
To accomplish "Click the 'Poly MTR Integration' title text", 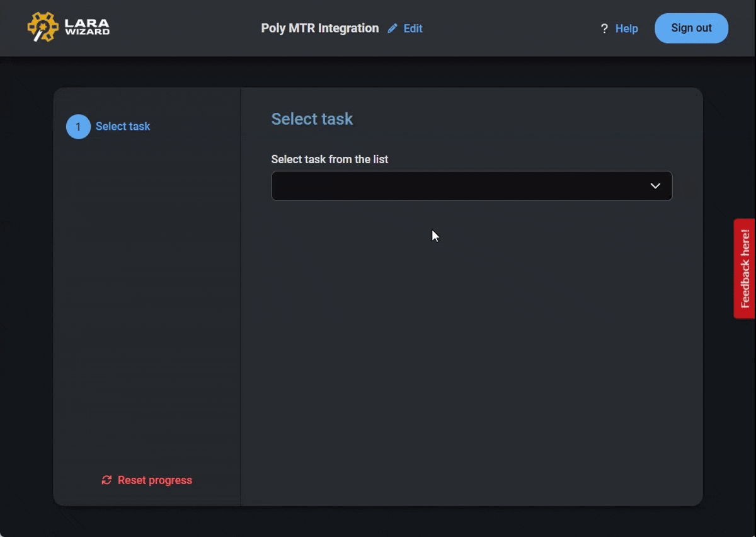I will [319, 28].
